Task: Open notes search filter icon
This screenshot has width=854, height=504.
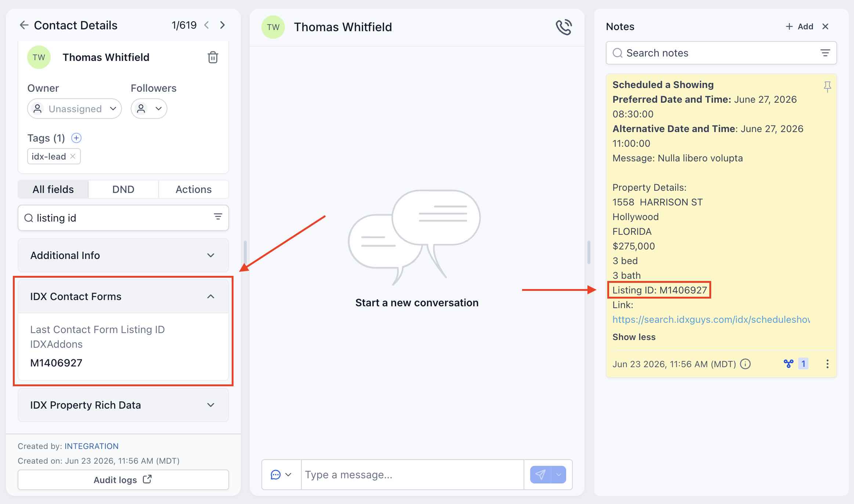Action: (825, 53)
